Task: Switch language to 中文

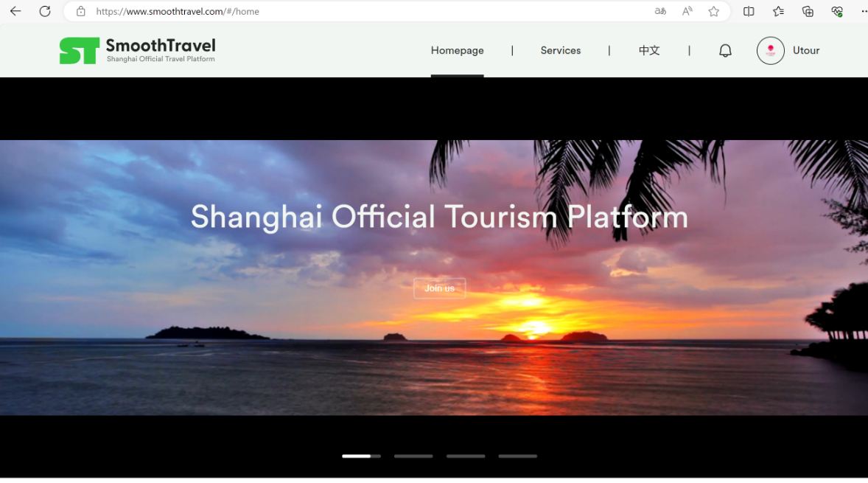Action: [x=648, y=51]
